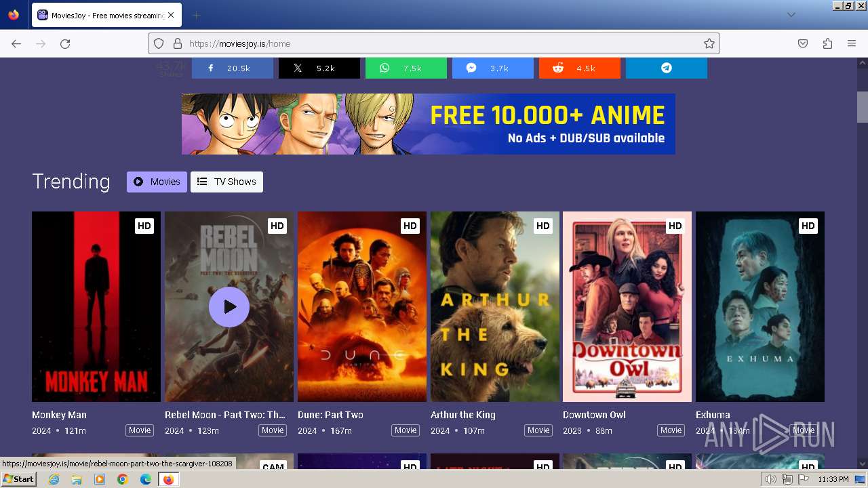The width and height of the screenshot is (868, 488).
Task: Open network status tray icon
Action: click(x=787, y=479)
